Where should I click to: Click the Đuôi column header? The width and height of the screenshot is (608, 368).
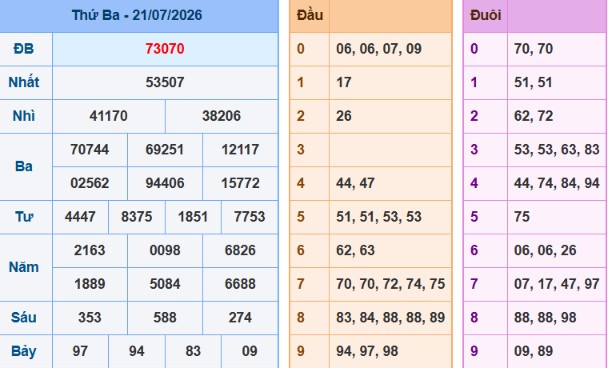[485, 15]
